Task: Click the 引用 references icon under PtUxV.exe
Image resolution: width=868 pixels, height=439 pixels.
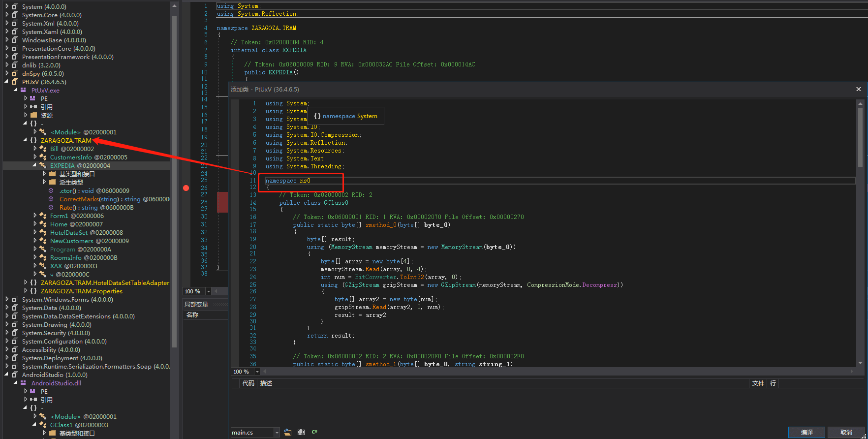Action: coord(33,107)
